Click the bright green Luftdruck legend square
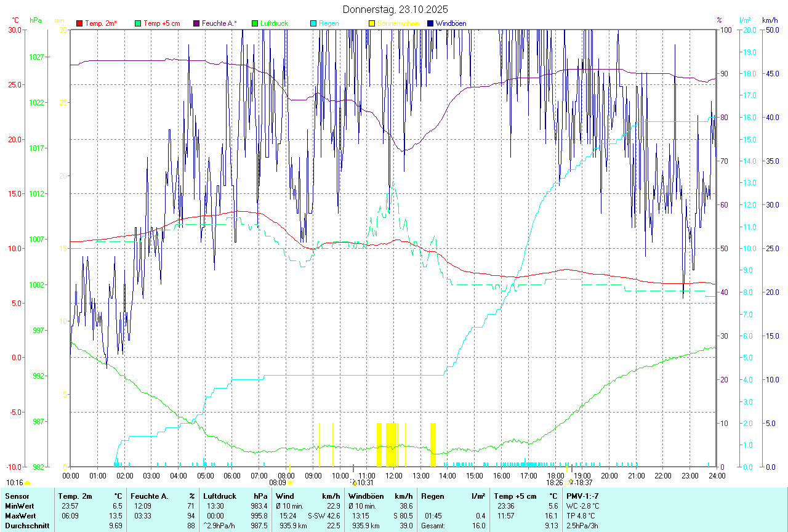This screenshot has height=532, width=788. (254, 23)
